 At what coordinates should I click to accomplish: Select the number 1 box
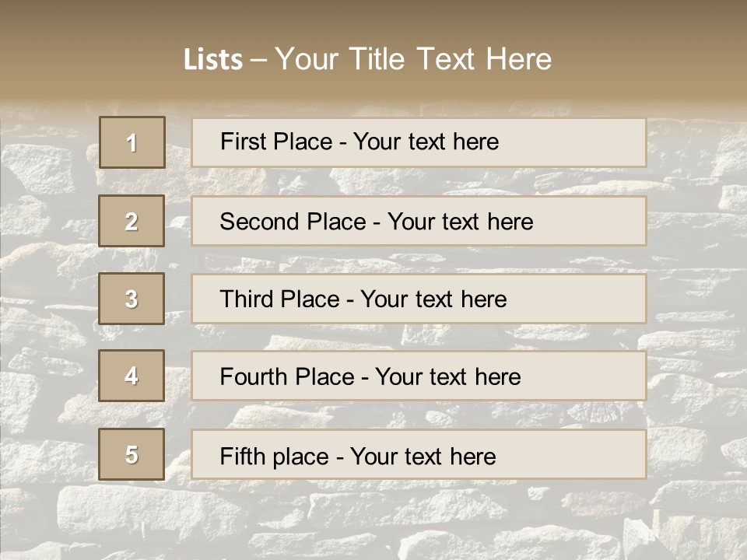pos(132,142)
